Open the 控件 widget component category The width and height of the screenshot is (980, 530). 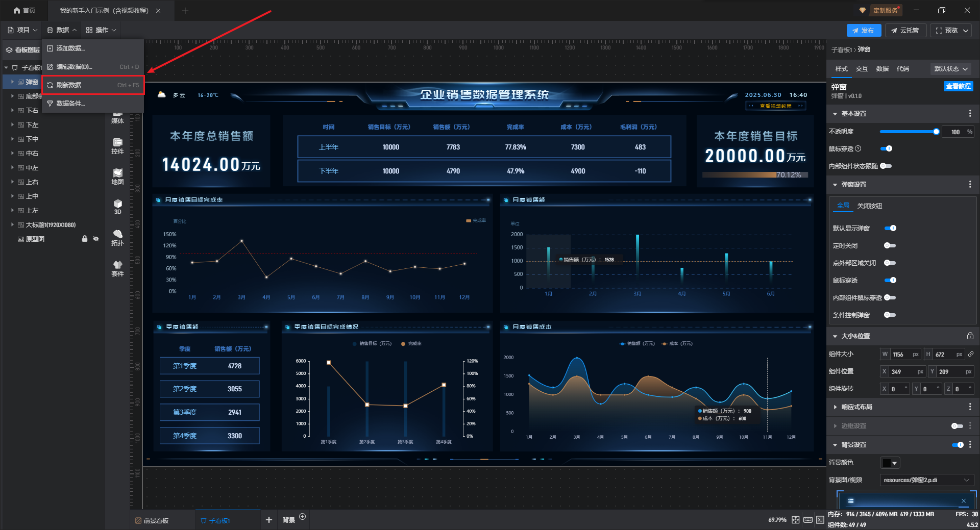tap(117, 146)
